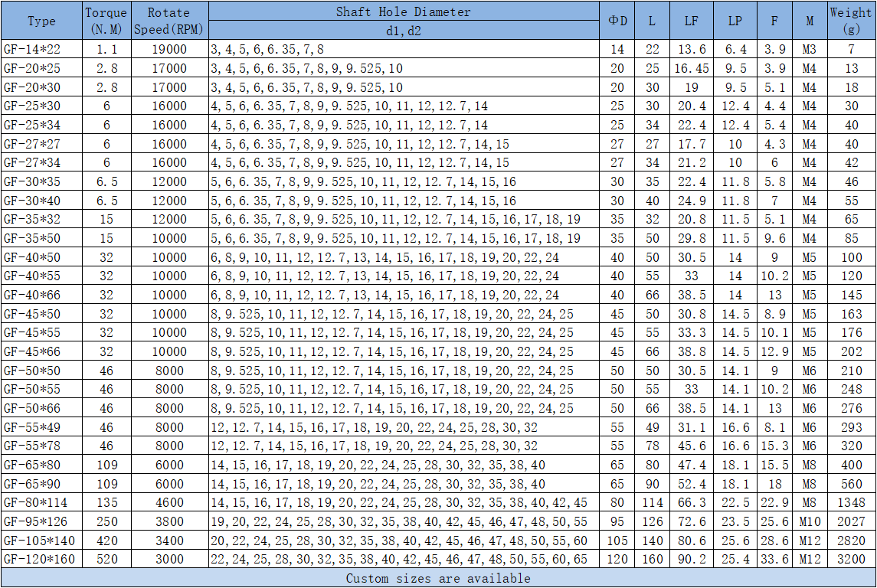Select the GF-14*22 type cell
This screenshot has width=877, height=588.
(x=42, y=49)
